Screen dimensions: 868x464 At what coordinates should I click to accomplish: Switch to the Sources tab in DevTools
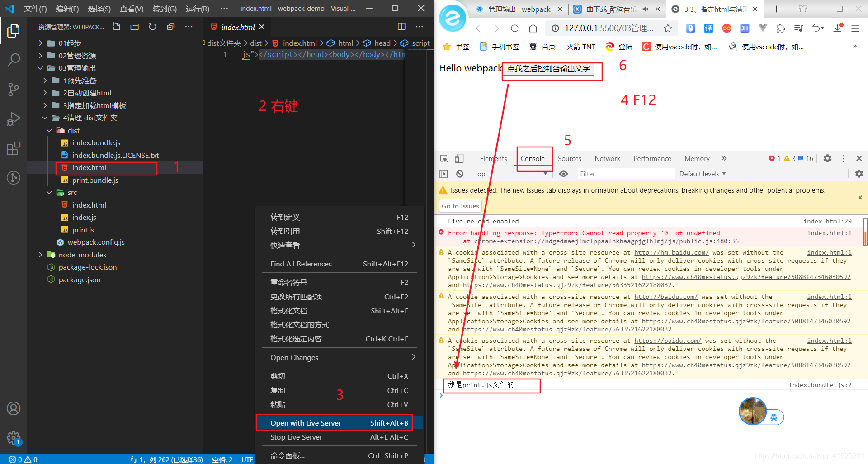click(569, 158)
